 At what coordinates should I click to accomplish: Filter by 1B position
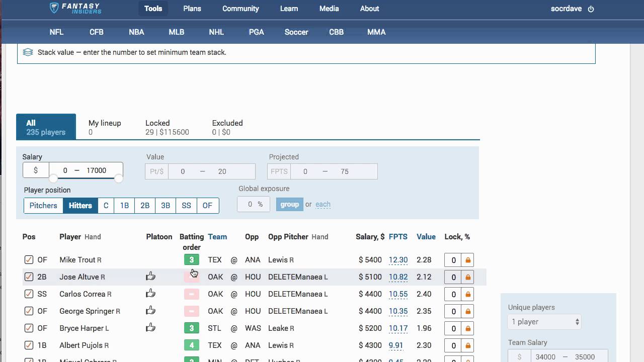coord(124,206)
